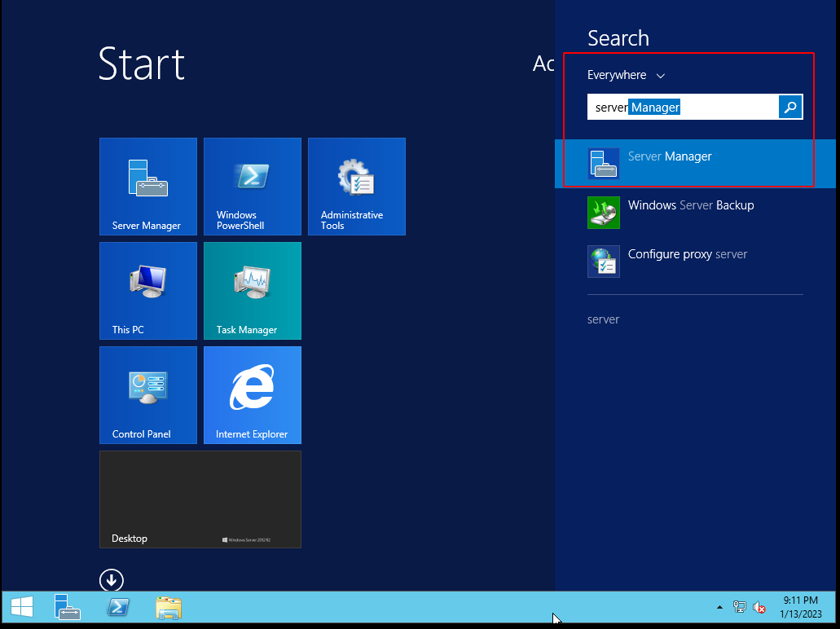The width and height of the screenshot is (840, 629).
Task: Click the Configure proxy server result icon
Action: click(x=604, y=261)
